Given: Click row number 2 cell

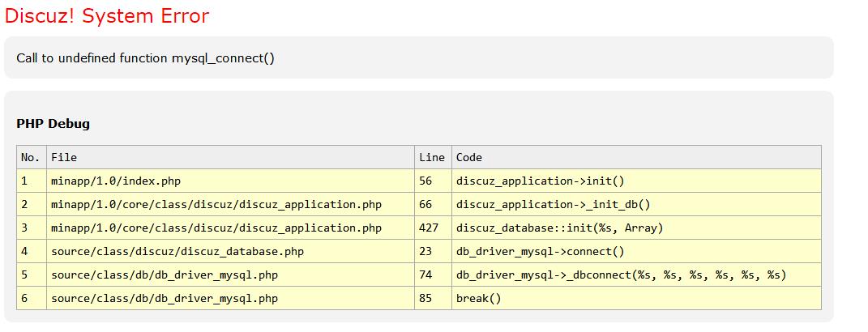Looking at the screenshot, I should click(32, 204).
